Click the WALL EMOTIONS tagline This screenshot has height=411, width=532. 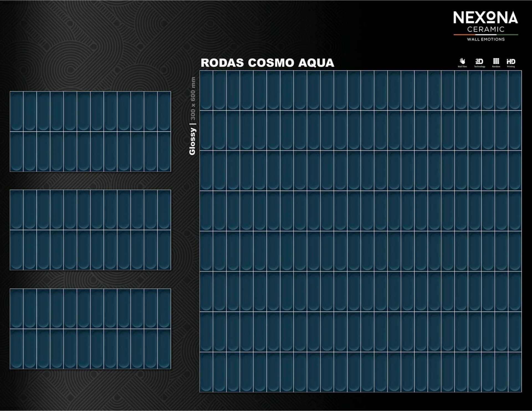[486, 39]
